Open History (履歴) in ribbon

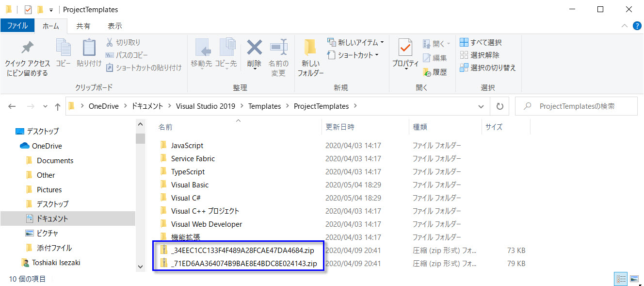435,72
